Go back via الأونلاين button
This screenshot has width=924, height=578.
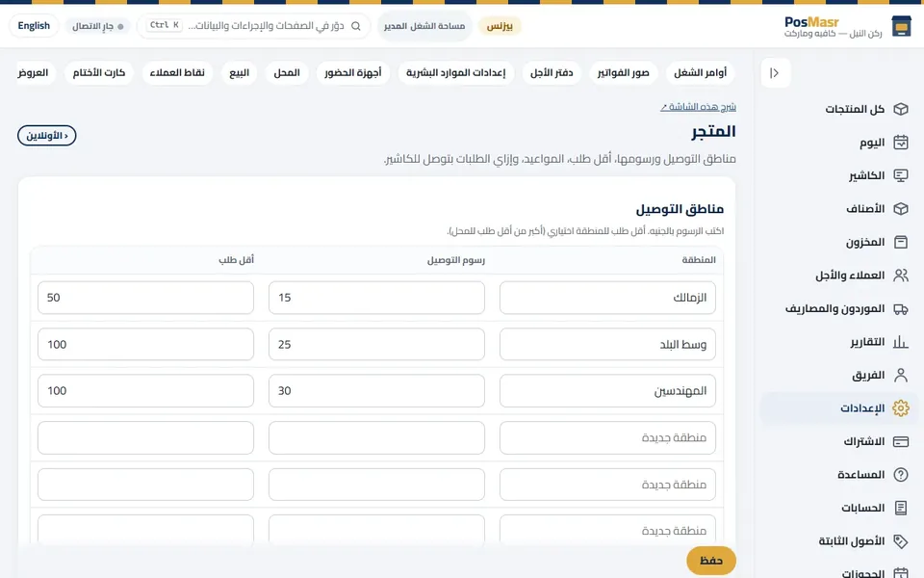47,136
